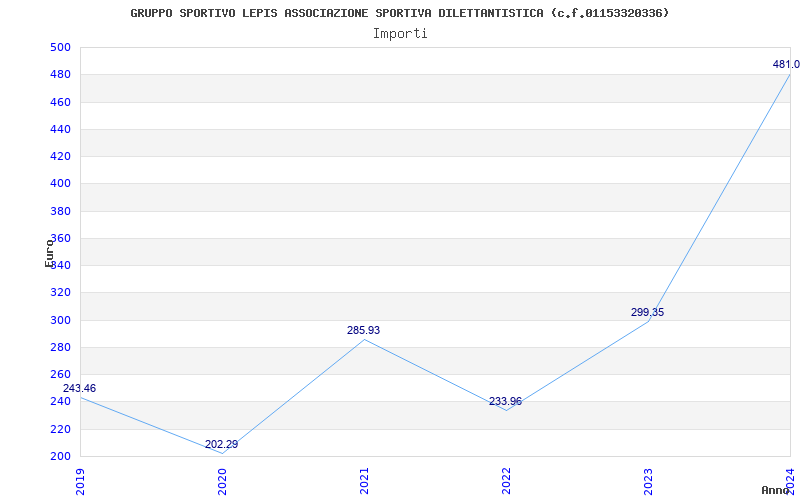Viewport: 800px width, 500px height.
Task: Click the 240 y-axis tick label
Action: click(x=60, y=402)
